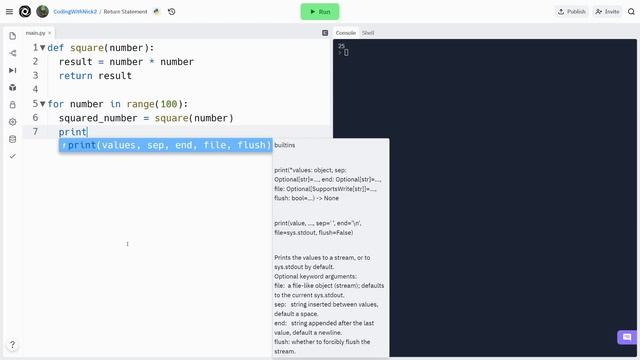Switch to the Shell tab
The width and height of the screenshot is (640, 360).
point(368,33)
